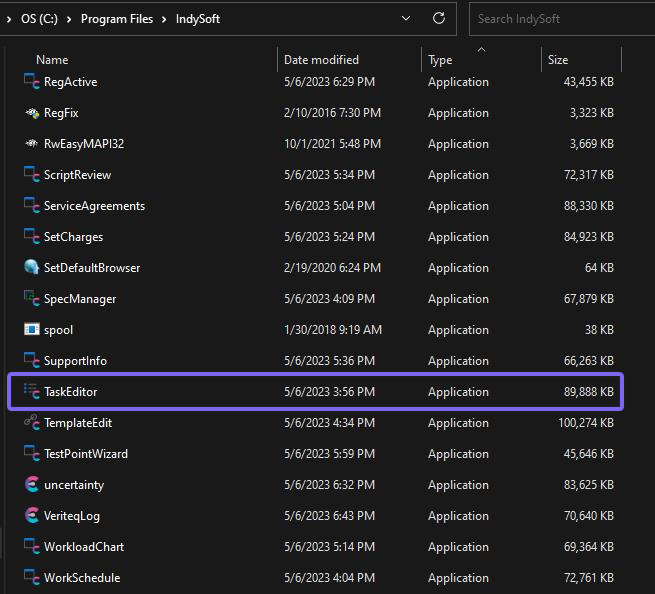Click the Type column header
This screenshot has height=594, width=655.
click(440, 60)
